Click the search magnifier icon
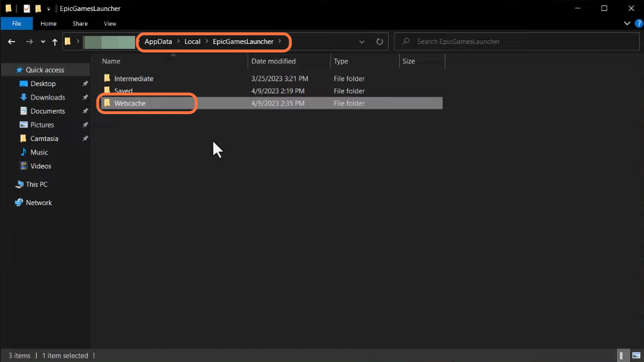Image resolution: width=644 pixels, height=362 pixels. point(406,42)
